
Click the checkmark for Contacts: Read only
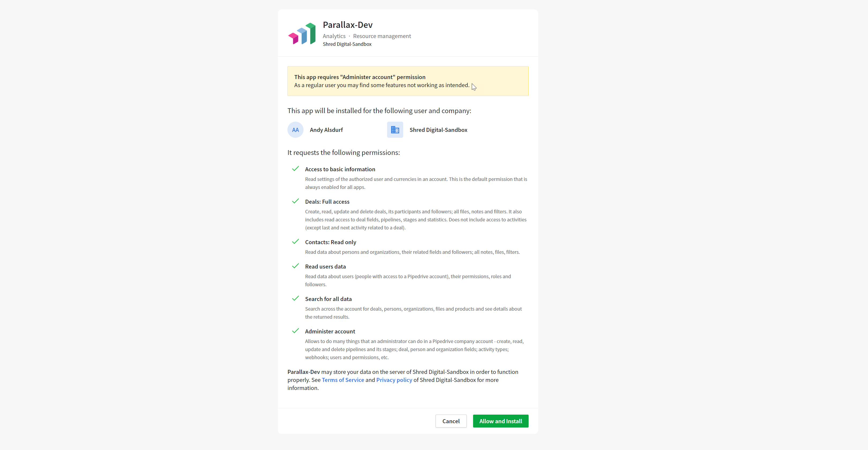[x=295, y=242]
